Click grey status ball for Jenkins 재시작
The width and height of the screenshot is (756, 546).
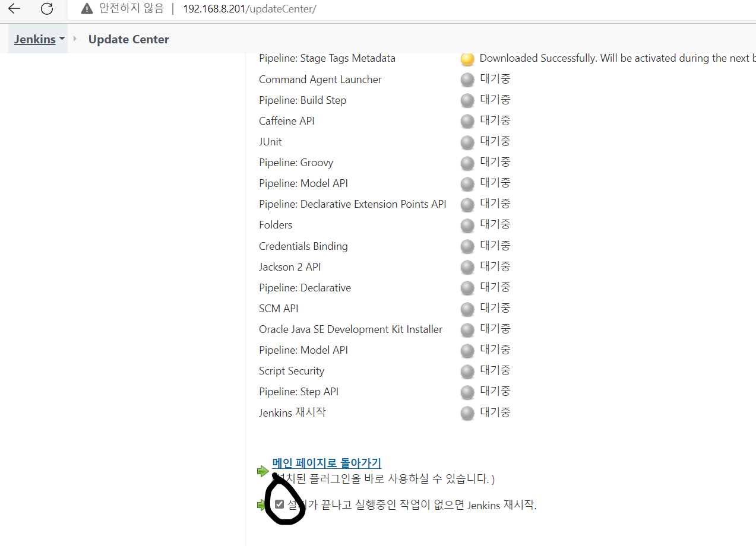pyautogui.click(x=467, y=412)
